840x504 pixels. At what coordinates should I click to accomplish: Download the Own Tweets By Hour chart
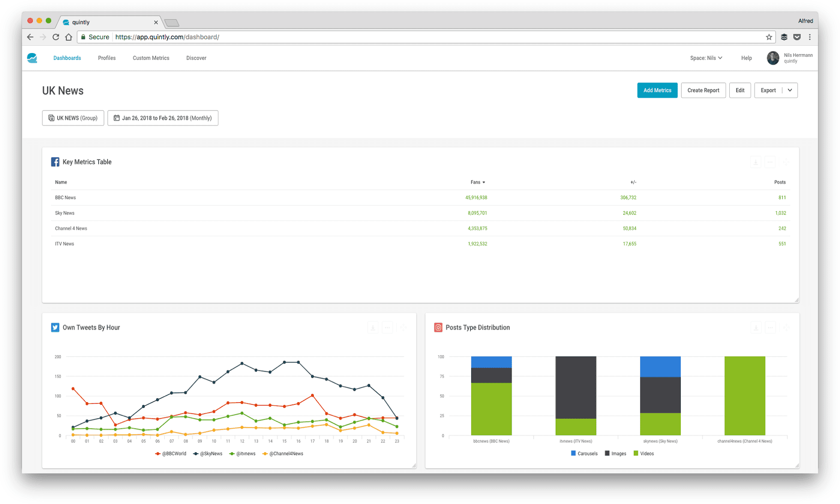point(373,327)
